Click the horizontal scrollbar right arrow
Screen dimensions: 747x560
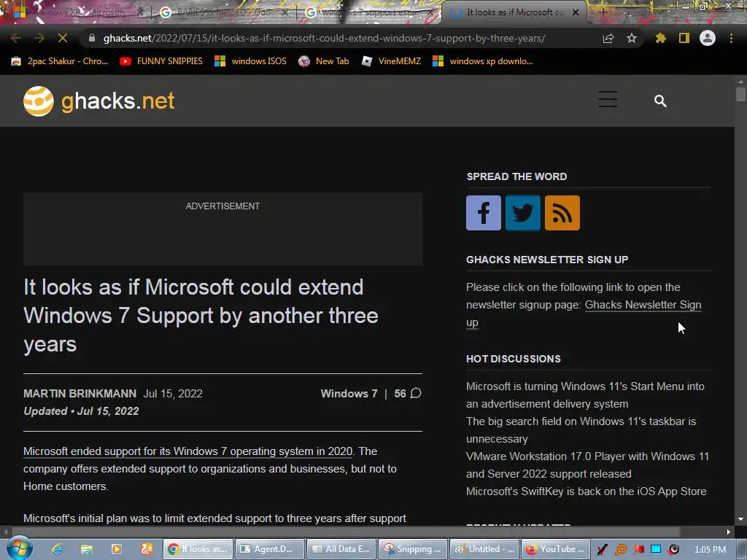(729, 532)
